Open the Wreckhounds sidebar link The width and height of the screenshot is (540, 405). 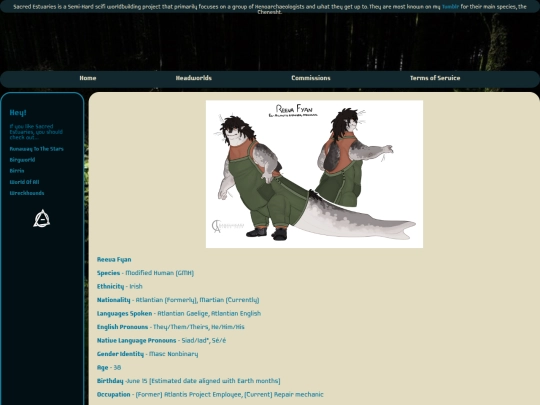27,193
